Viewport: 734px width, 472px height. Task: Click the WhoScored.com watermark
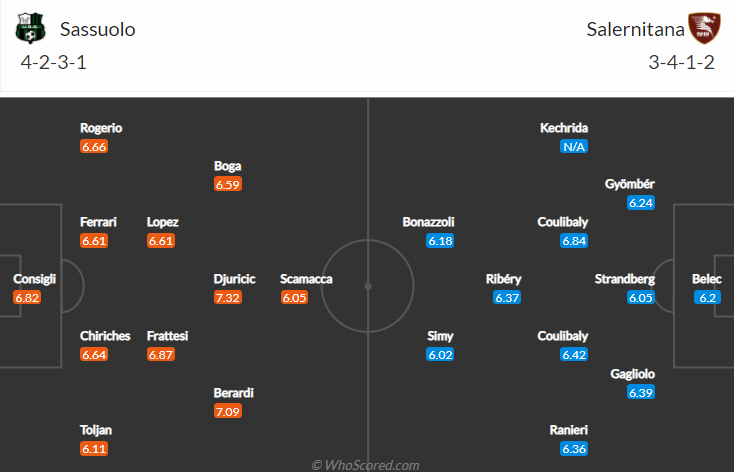pyautogui.click(x=366, y=465)
